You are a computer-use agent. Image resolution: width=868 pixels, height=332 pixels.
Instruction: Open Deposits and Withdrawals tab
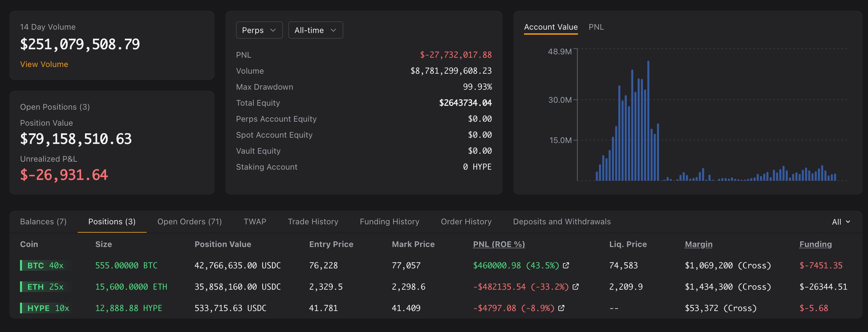tap(562, 222)
